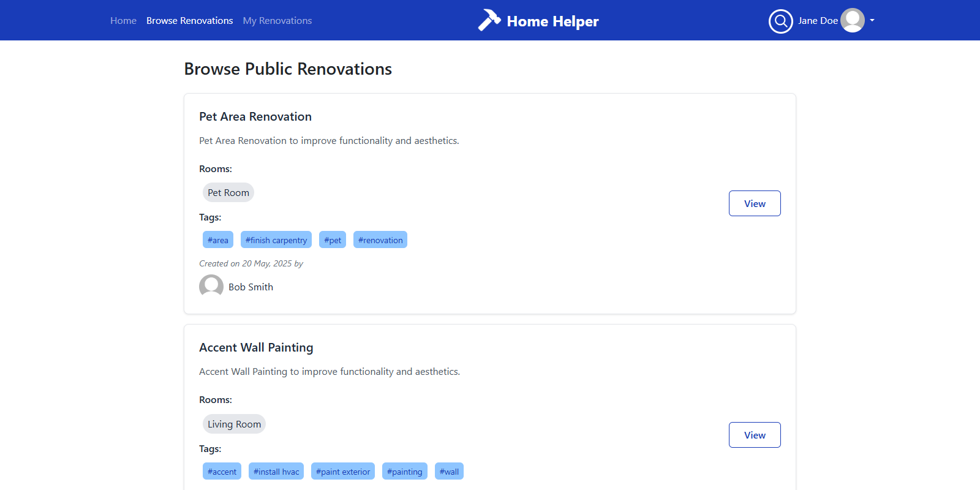The image size is (980, 490).
Task: Select the Pet Room room chip
Action: pos(228,193)
